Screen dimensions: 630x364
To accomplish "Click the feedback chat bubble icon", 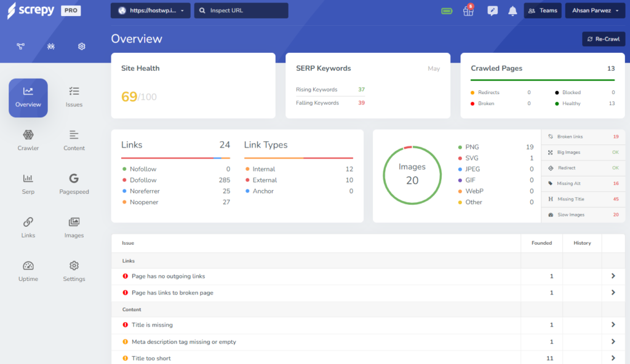I will click(492, 10).
